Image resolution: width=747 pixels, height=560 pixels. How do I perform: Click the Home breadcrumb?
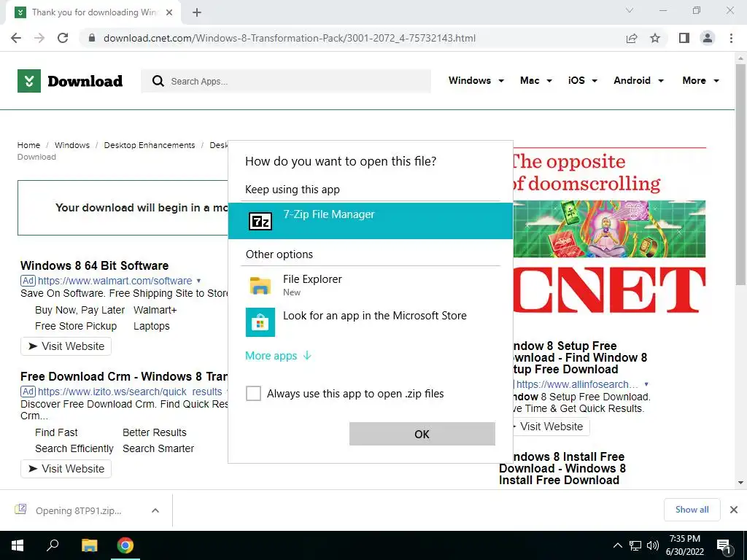coord(28,145)
